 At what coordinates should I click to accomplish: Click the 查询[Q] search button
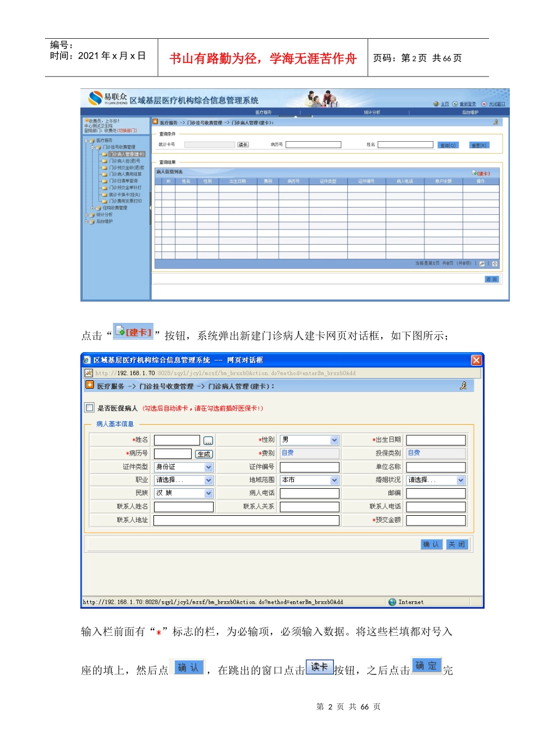click(448, 145)
